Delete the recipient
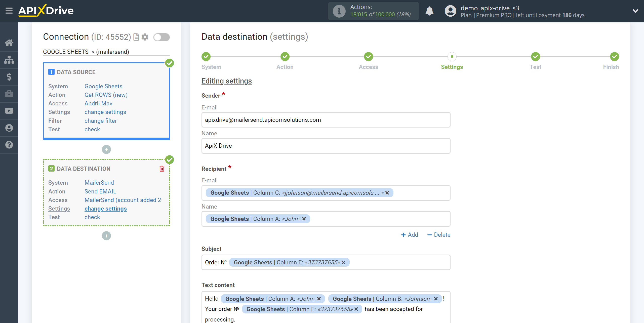 coord(439,235)
